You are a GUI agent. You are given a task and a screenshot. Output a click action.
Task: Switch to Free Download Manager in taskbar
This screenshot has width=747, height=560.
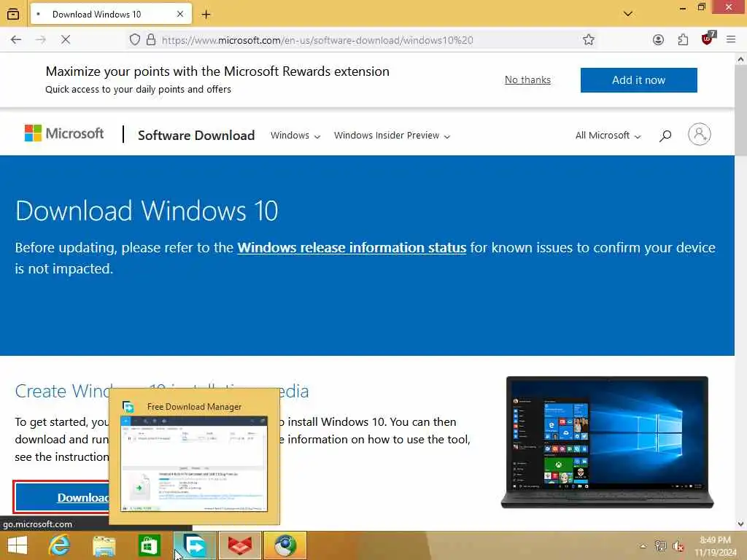tap(194, 545)
